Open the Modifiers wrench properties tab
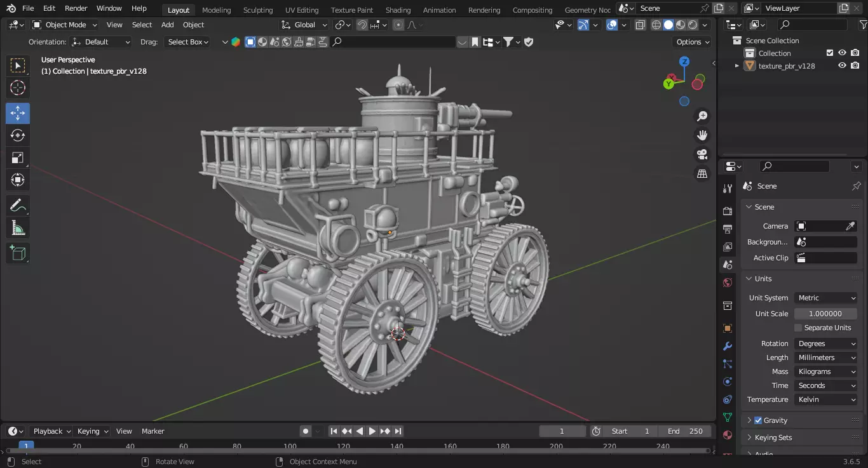 click(x=728, y=346)
